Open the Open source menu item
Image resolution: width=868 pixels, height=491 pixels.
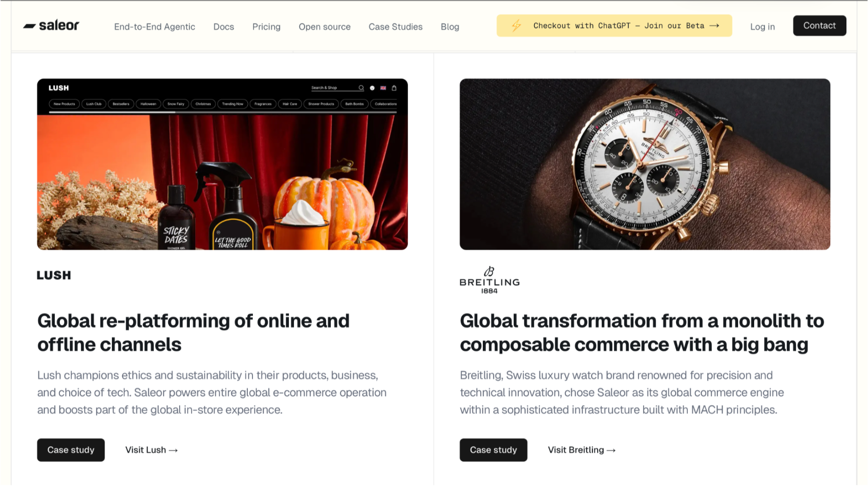[x=324, y=27]
